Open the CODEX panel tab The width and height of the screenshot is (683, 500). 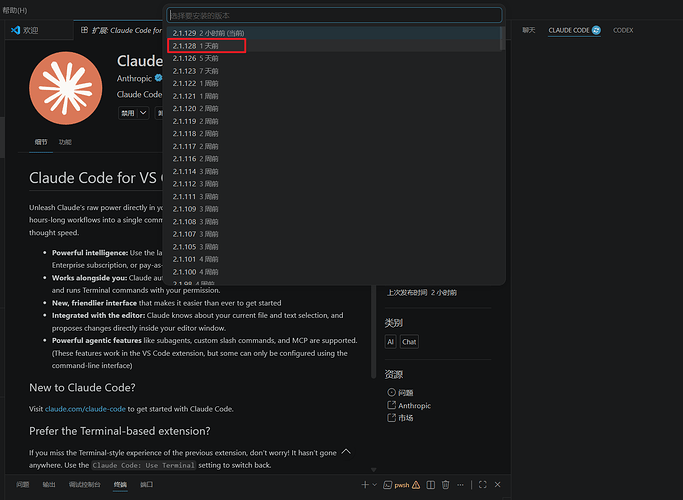623,30
